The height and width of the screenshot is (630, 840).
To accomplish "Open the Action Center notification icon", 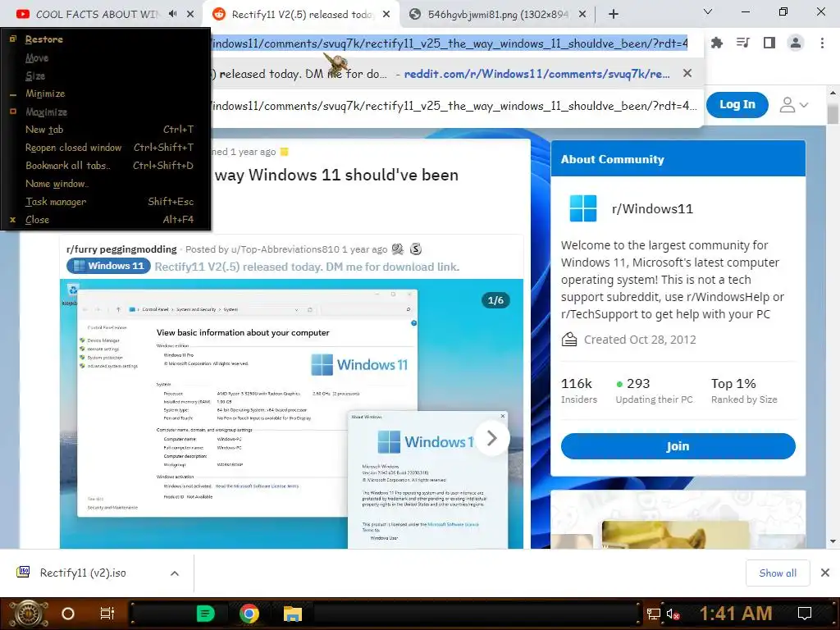I will pos(805,614).
